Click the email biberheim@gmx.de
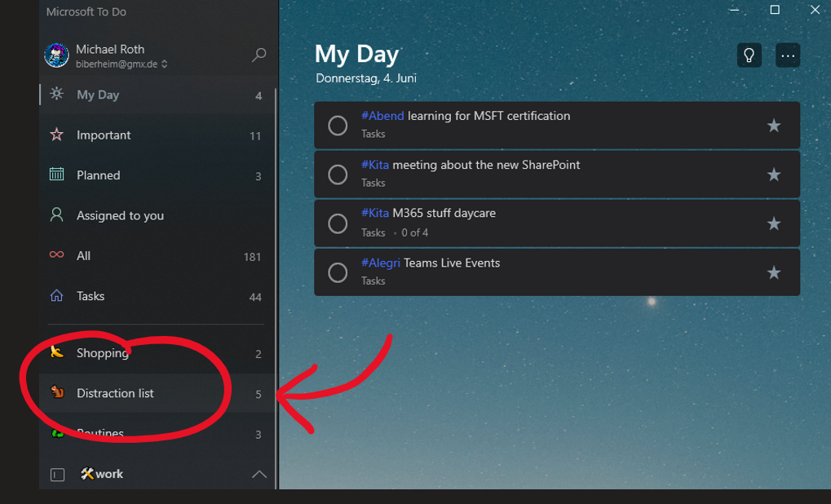The image size is (831, 504). pos(117,64)
